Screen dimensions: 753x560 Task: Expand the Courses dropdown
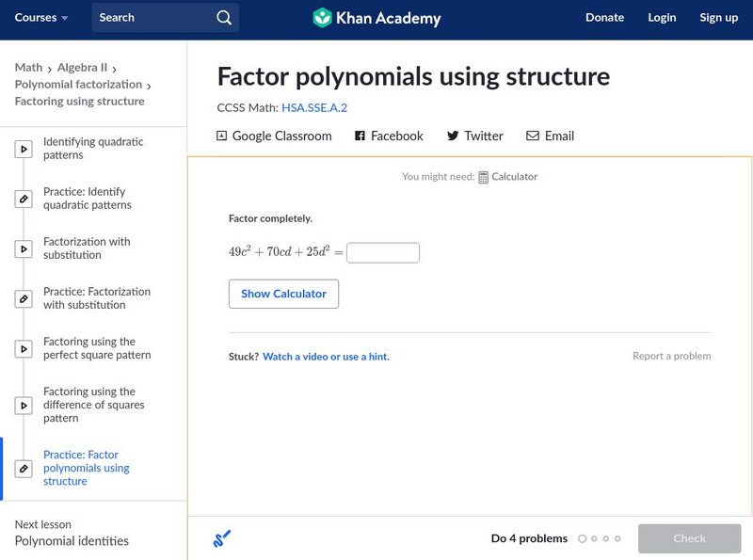[x=41, y=18]
